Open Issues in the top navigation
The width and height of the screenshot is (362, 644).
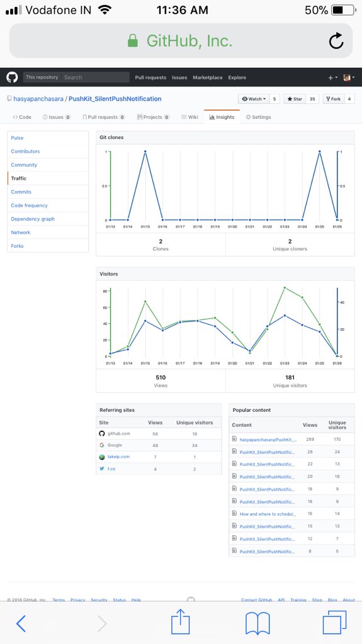pyautogui.click(x=179, y=77)
